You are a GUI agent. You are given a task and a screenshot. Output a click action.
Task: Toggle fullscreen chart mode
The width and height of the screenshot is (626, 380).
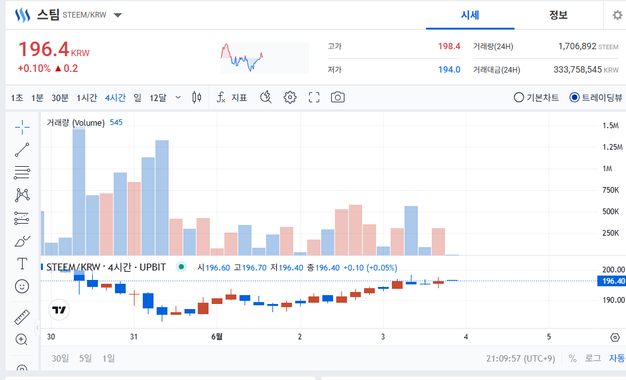[314, 97]
